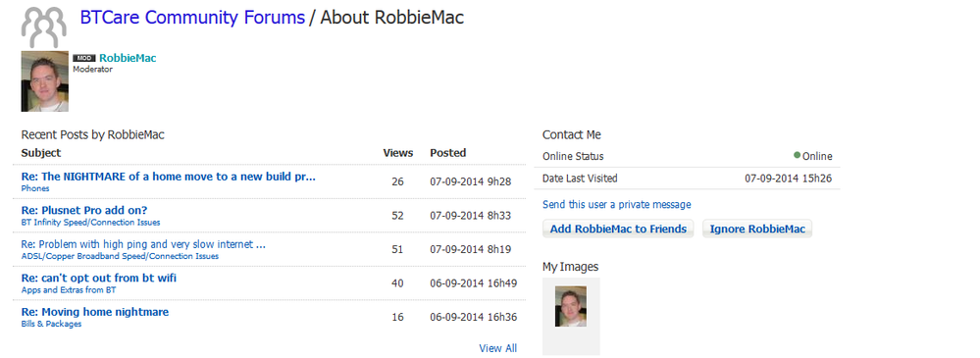Click the About RobbieMac page title
The height and width of the screenshot is (358, 980).
391,18
